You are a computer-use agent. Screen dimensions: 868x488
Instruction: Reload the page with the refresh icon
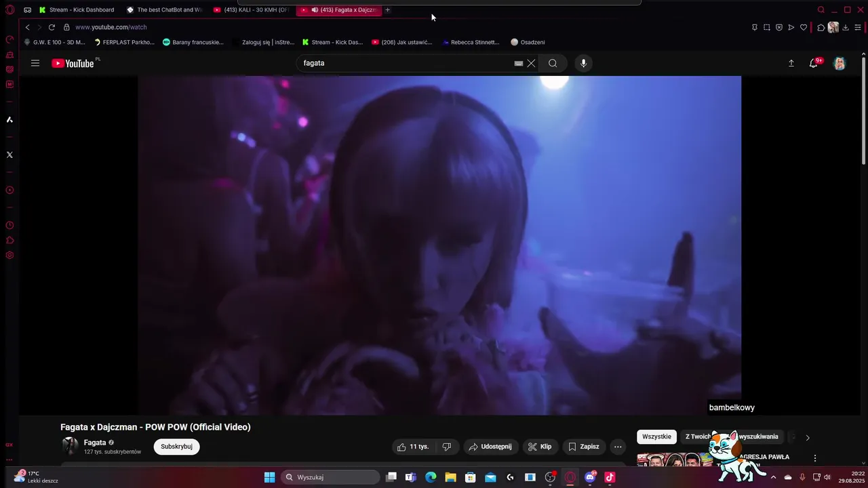[x=52, y=27]
